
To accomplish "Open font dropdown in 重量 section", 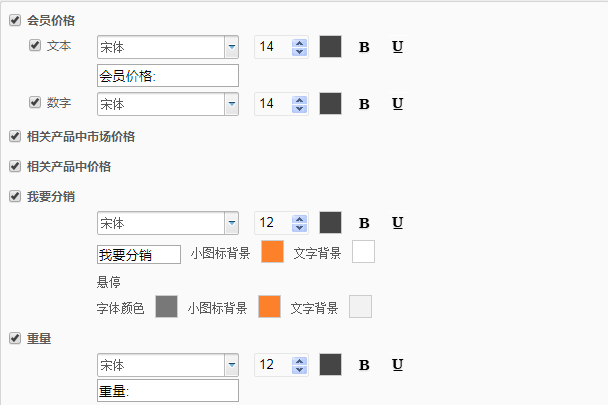I will pos(231,365).
